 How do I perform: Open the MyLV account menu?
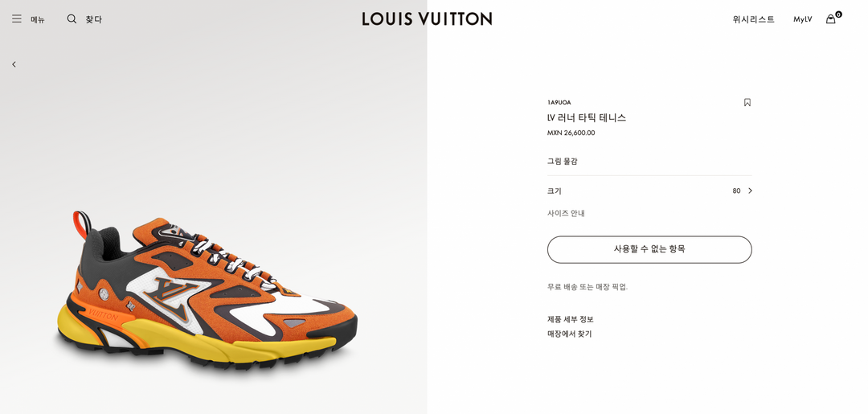(x=802, y=19)
